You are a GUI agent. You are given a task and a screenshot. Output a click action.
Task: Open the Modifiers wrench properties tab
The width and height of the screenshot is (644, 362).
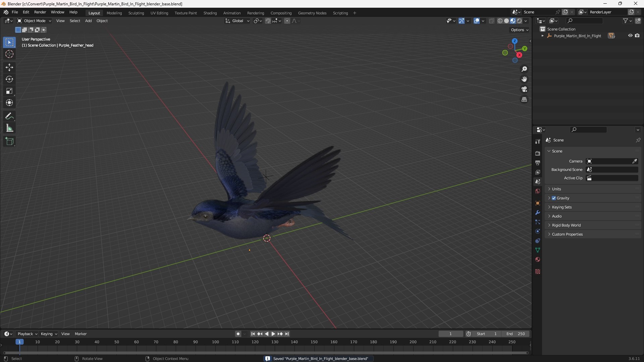coord(538,213)
